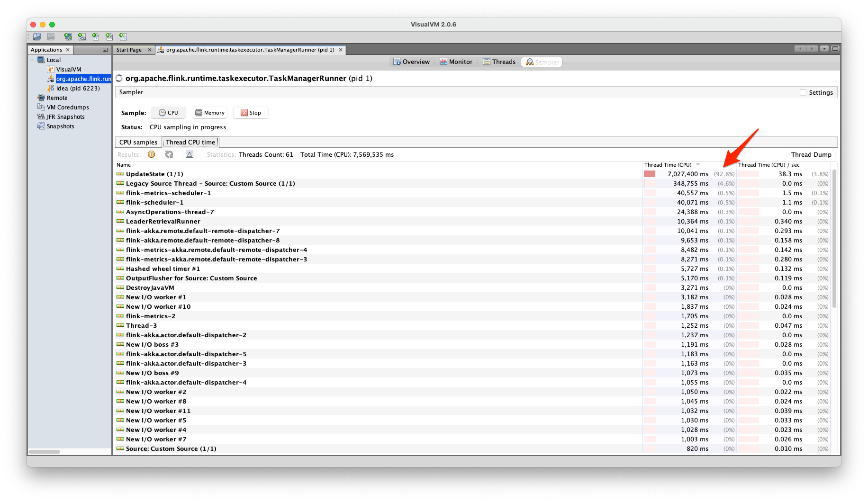Click the horizontal scrollbar under Applications panel
Viewport: 868px width, 502px height.
[45, 452]
